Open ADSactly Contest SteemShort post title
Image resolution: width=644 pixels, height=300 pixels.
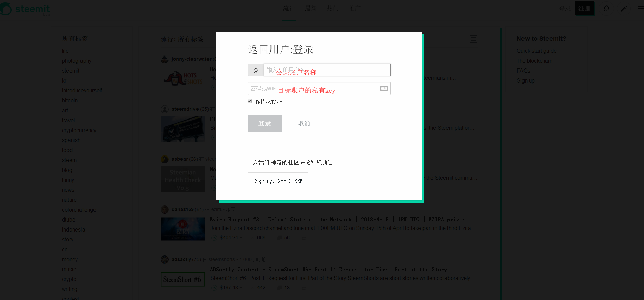(x=328, y=270)
